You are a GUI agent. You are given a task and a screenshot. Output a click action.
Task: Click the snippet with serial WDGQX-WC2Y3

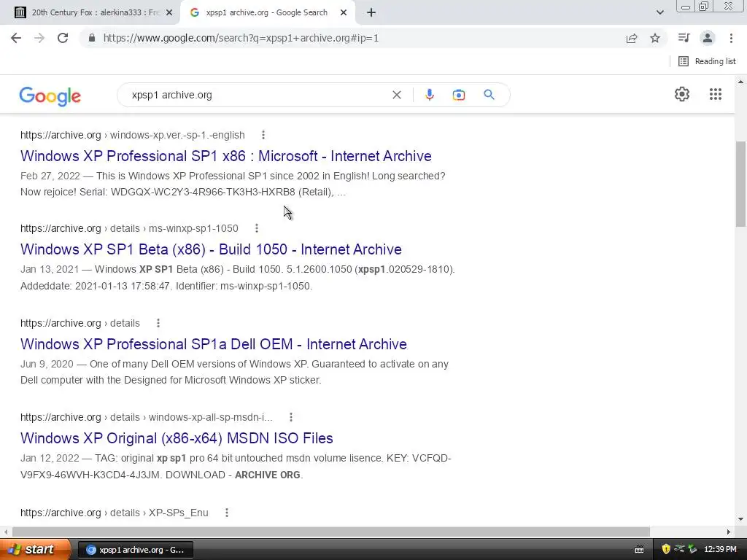[233, 184]
